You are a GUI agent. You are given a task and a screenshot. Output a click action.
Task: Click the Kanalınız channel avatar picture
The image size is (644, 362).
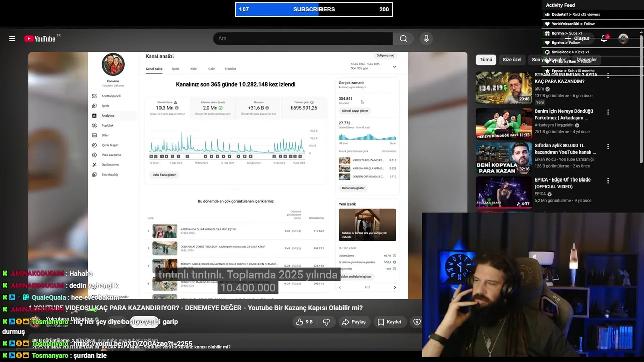113,65
